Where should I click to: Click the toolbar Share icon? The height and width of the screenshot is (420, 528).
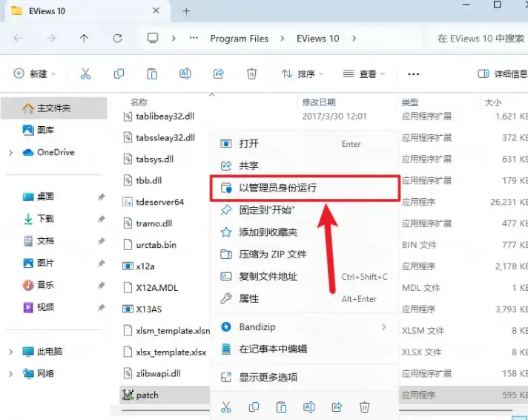(x=218, y=73)
